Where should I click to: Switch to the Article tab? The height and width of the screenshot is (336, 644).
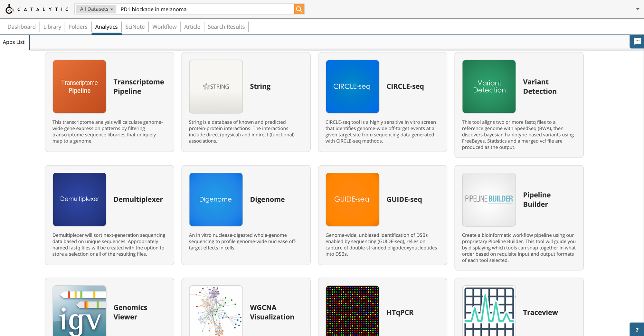(x=192, y=27)
